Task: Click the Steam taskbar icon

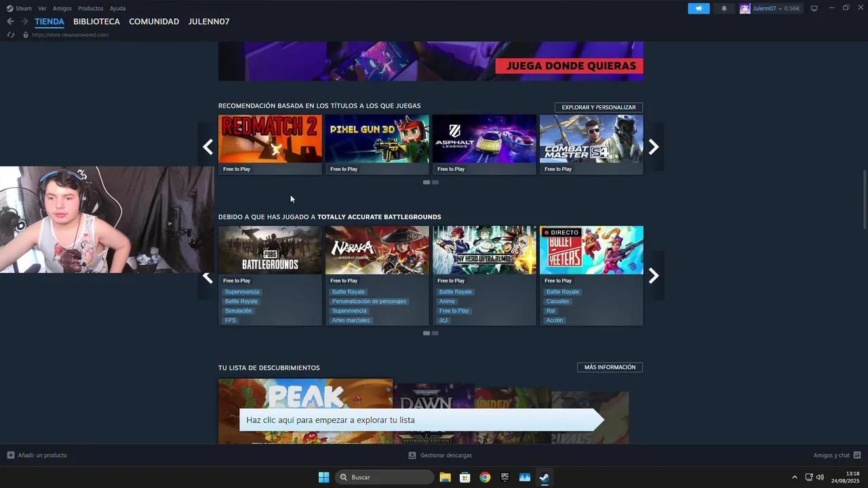Action: (544, 477)
